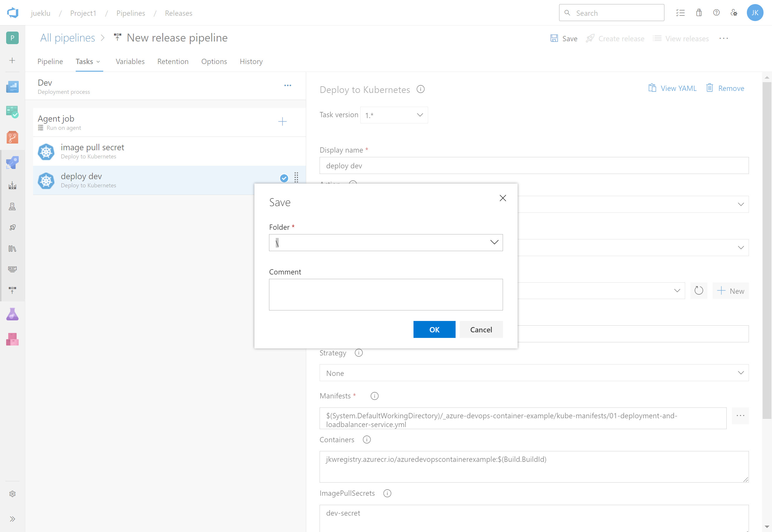This screenshot has height=532, width=772.
Task: Expand the Folder dropdown
Action: (x=494, y=242)
